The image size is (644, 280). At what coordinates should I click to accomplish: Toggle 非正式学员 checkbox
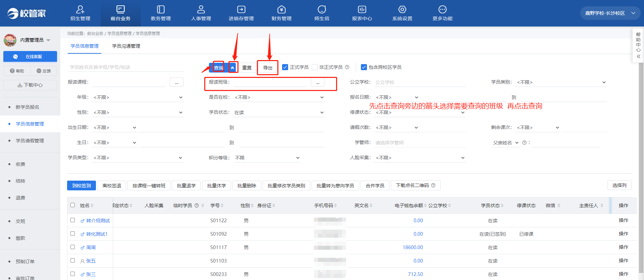pos(315,67)
